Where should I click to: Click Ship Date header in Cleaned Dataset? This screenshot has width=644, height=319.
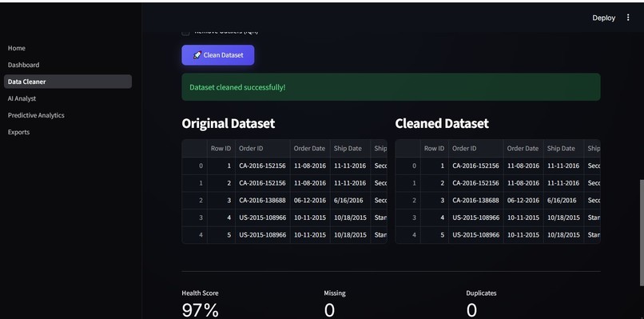click(x=563, y=149)
